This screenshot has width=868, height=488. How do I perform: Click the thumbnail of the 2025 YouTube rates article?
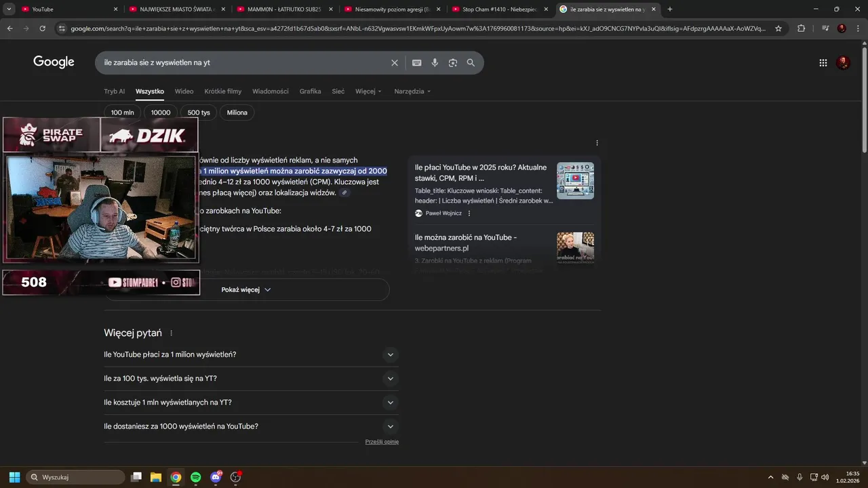(x=575, y=180)
